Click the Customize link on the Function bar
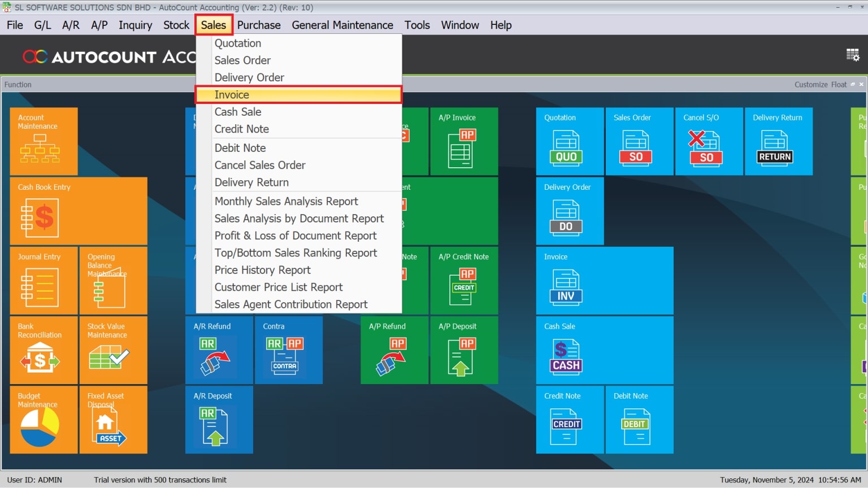 tap(811, 84)
